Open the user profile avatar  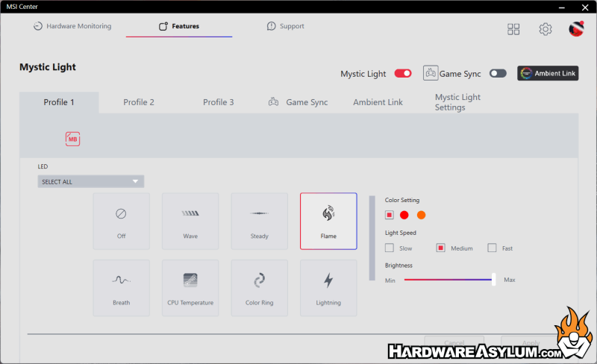(x=576, y=29)
